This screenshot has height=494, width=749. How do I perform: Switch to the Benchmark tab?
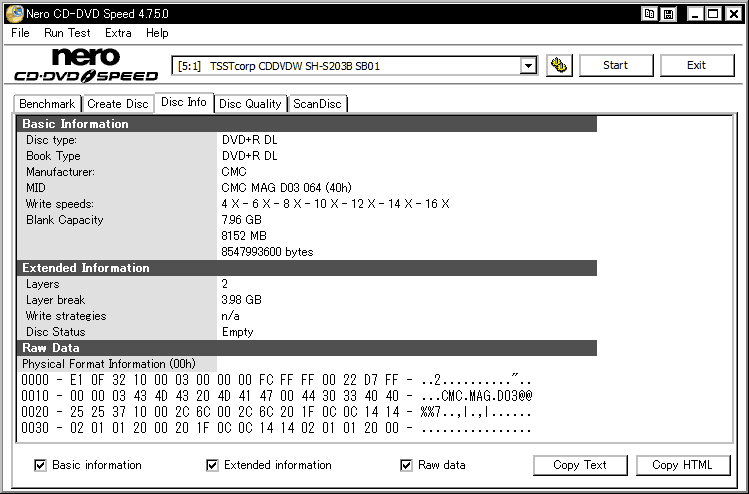tap(47, 104)
